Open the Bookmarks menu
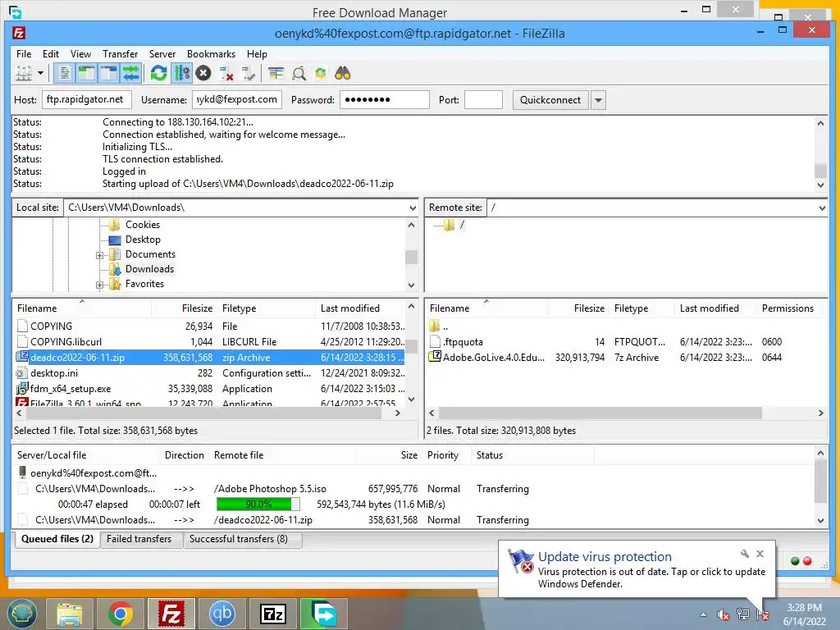The width and height of the screenshot is (840, 630). (211, 53)
